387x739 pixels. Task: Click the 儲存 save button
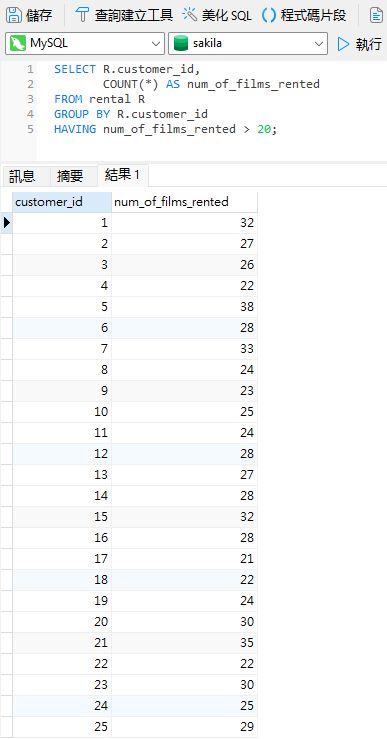click(30, 15)
